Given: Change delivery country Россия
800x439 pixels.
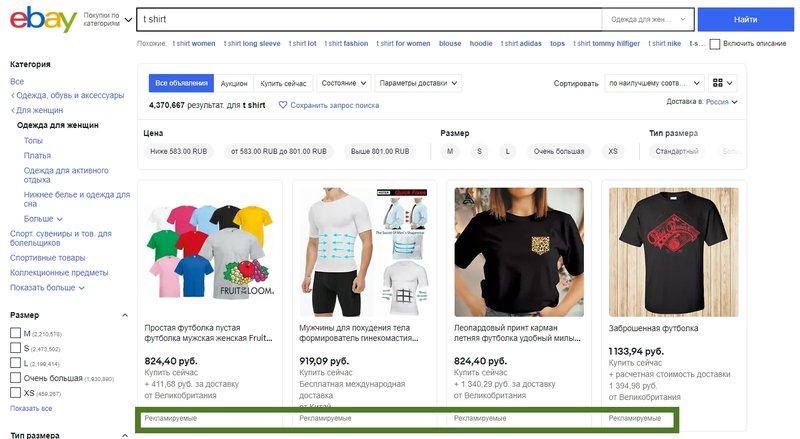Looking at the screenshot, I should [721, 102].
